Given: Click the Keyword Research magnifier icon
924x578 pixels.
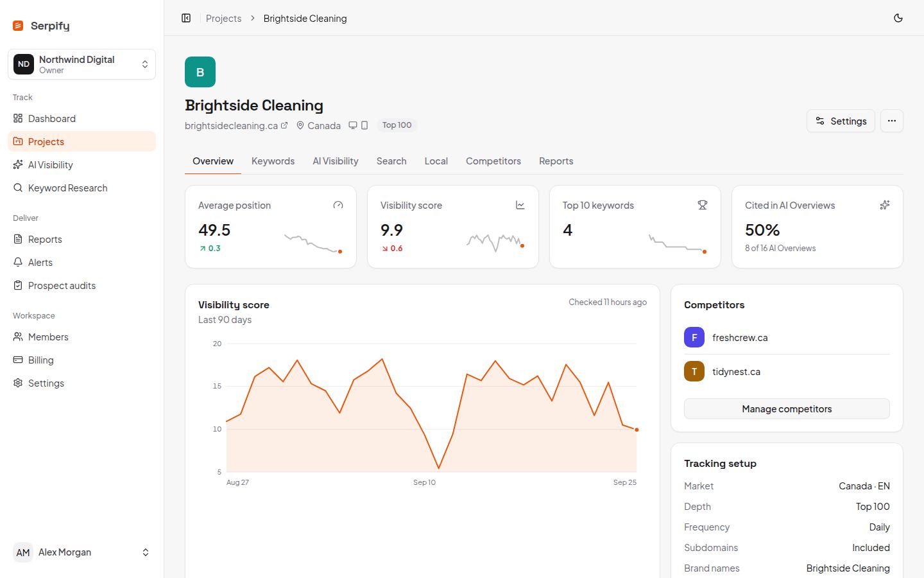Looking at the screenshot, I should tap(18, 188).
